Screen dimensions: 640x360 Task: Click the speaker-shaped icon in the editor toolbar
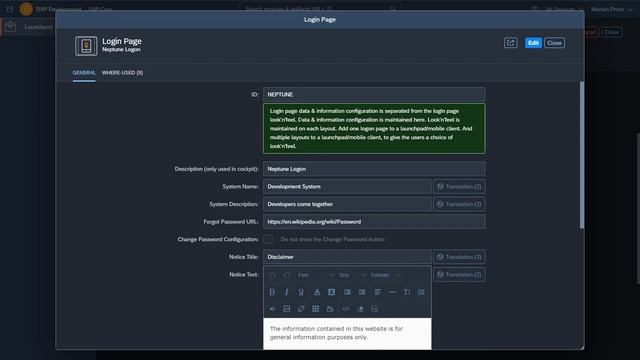click(272, 309)
